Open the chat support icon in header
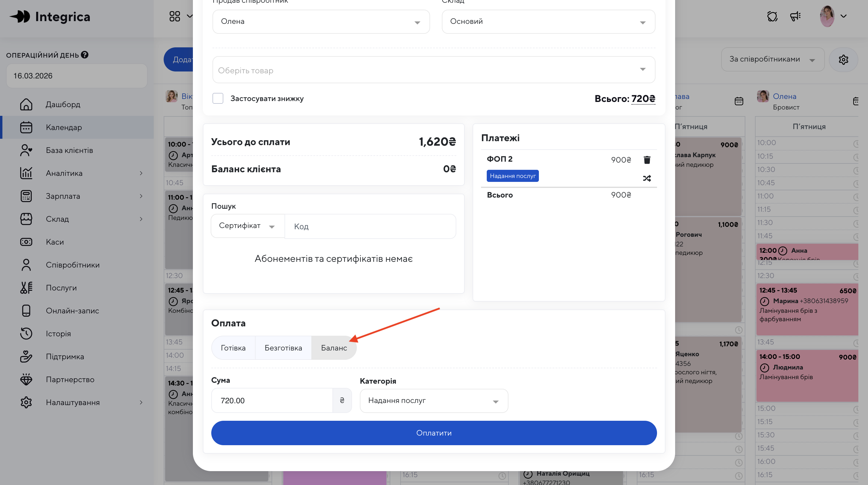The width and height of the screenshot is (868, 485). pyautogui.click(x=772, y=16)
